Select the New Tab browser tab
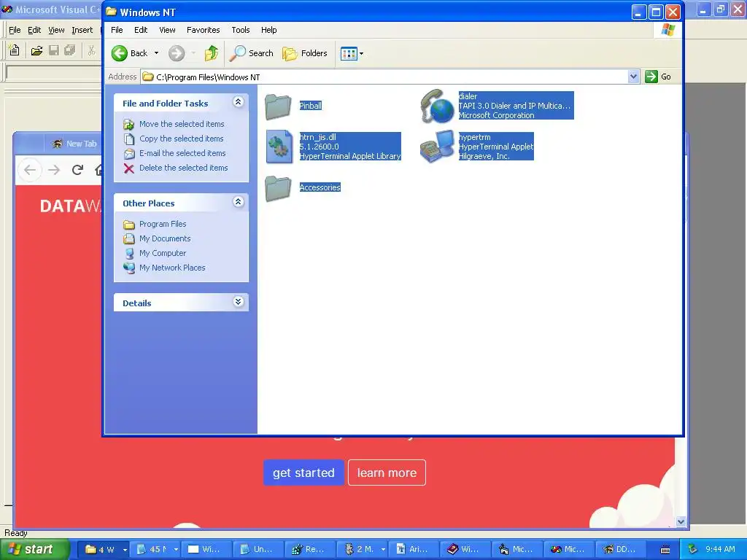The width and height of the screenshot is (747, 560). (74, 144)
